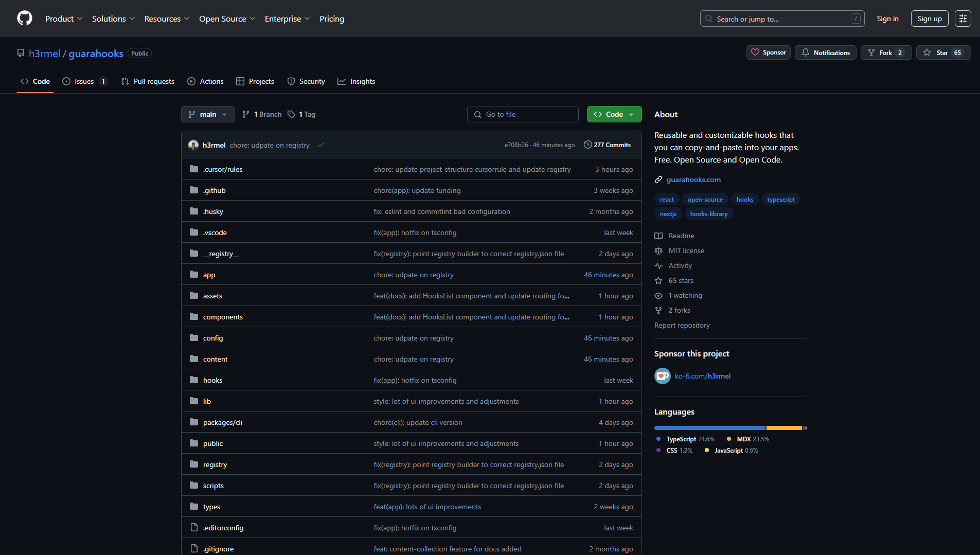
Task: Open the accessibility settings icon in the header
Action: tap(963, 19)
